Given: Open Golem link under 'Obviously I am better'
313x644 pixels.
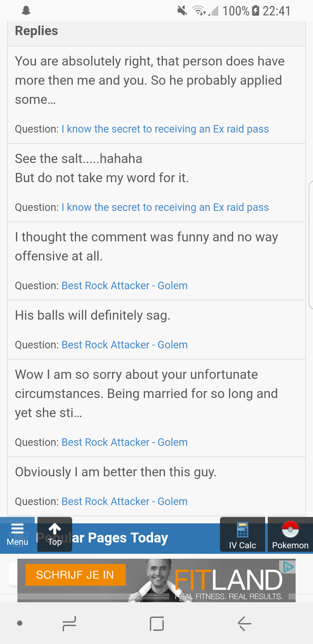Looking at the screenshot, I should pos(125,502).
